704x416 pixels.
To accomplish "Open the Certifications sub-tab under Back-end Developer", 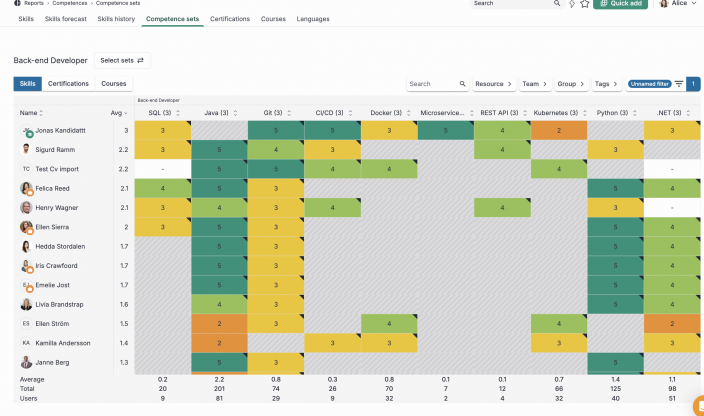I will (69, 84).
